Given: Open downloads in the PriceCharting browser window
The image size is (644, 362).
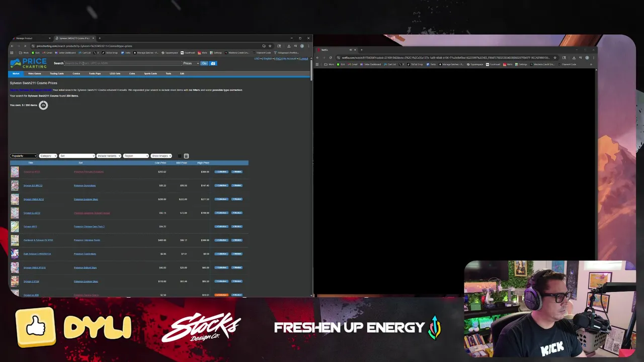Looking at the screenshot, I should coord(289,46).
